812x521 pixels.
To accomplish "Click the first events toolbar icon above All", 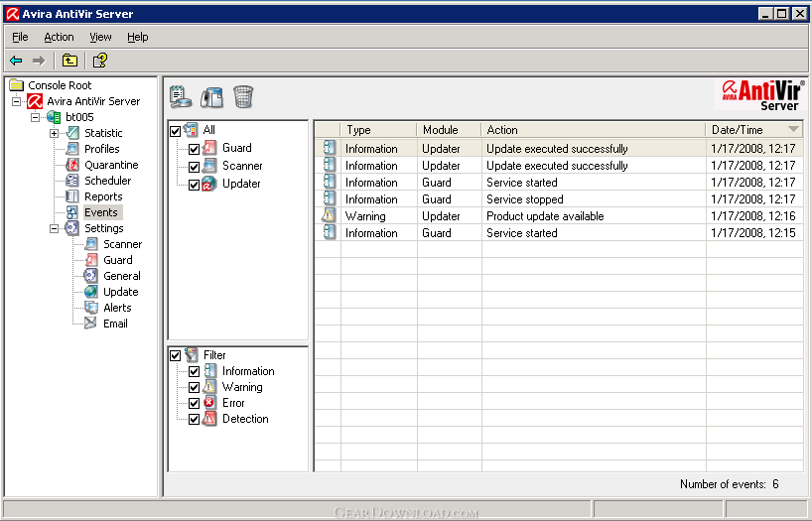I will [181, 96].
